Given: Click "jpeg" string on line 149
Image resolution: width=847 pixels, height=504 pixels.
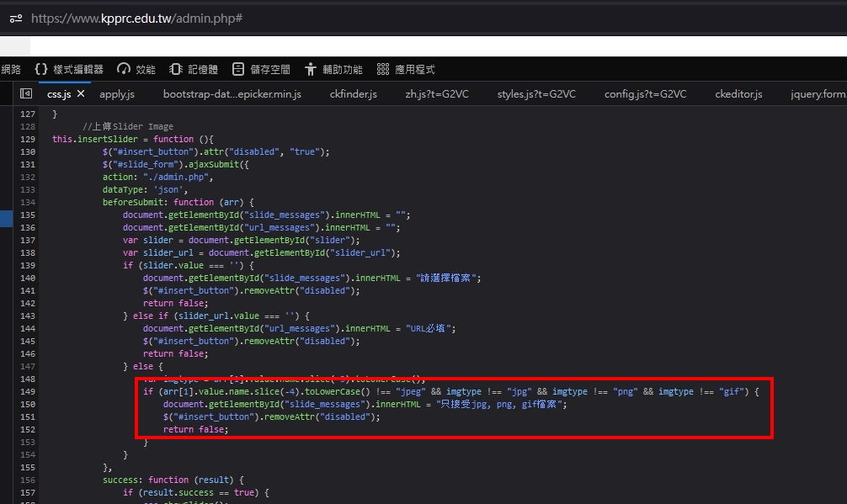Looking at the screenshot, I should pos(411,392).
